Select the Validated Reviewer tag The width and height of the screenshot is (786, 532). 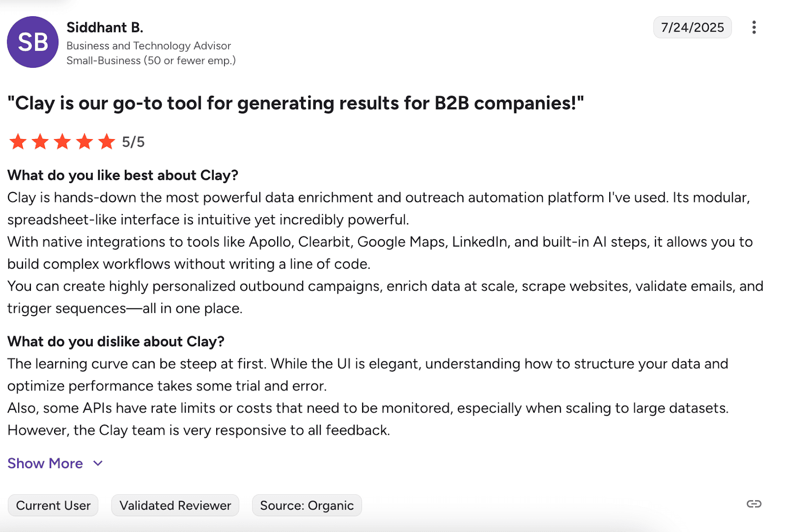pyautogui.click(x=175, y=505)
